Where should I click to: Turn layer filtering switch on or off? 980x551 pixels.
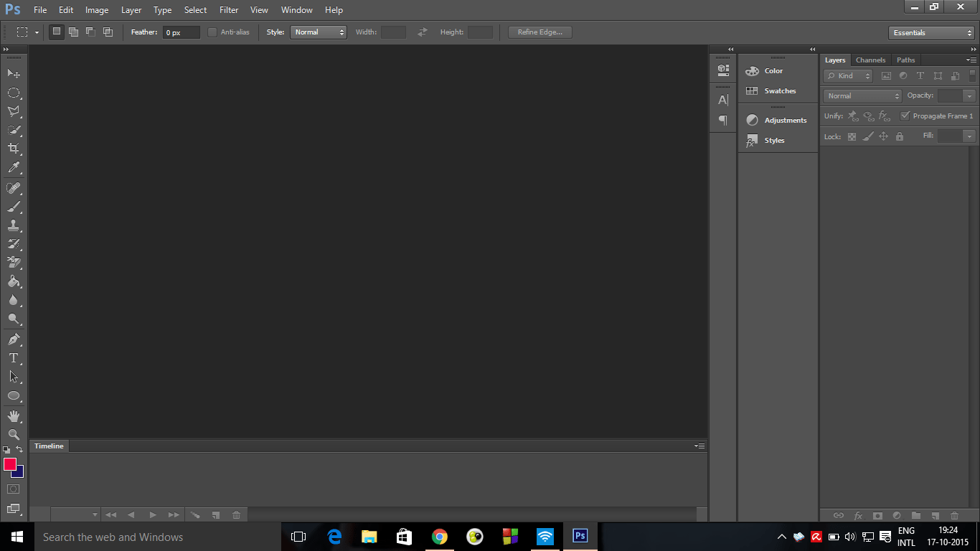click(x=973, y=75)
